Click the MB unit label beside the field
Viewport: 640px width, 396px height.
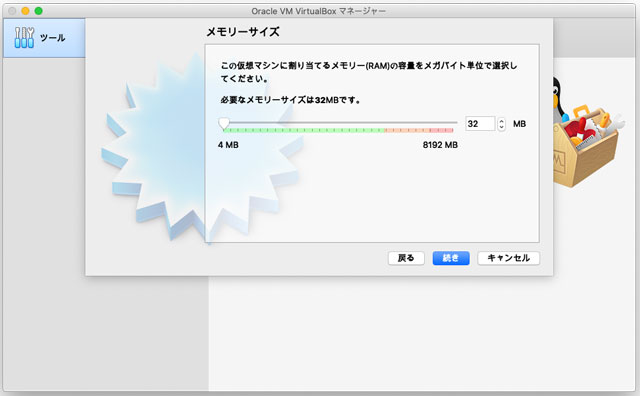(519, 124)
